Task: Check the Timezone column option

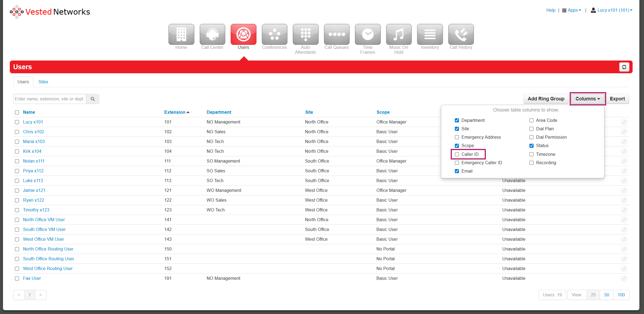Action: click(x=531, y=154)
